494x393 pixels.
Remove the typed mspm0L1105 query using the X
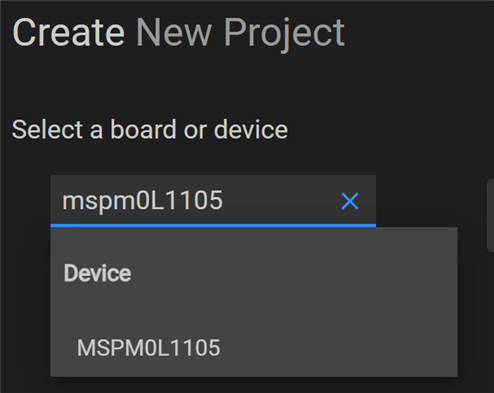(350, 201)
